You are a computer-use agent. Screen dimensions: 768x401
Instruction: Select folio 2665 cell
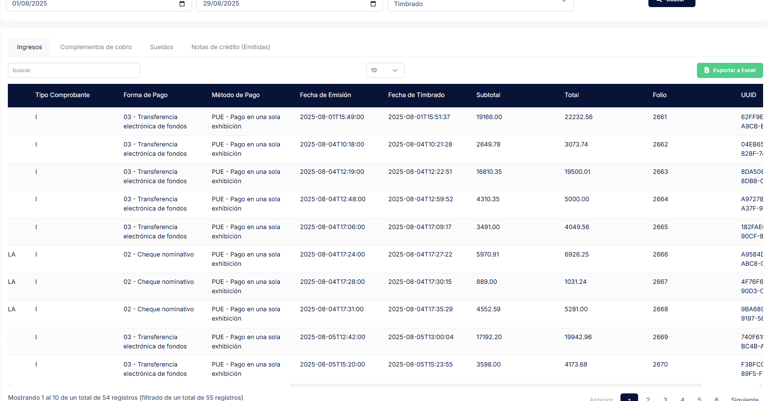pyautogui.click(x=660, y=227)
